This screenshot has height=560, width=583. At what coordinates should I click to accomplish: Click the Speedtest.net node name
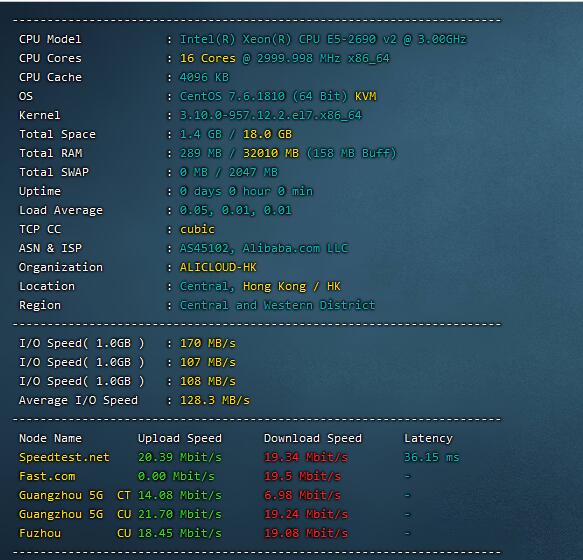[64, 457]
